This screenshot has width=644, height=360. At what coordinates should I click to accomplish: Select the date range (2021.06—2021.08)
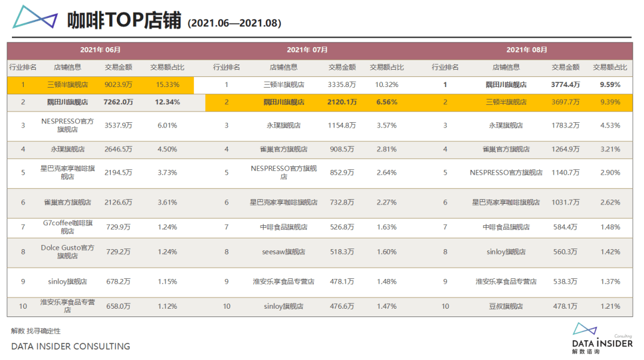pyautogui.click(x=234, y=23)
